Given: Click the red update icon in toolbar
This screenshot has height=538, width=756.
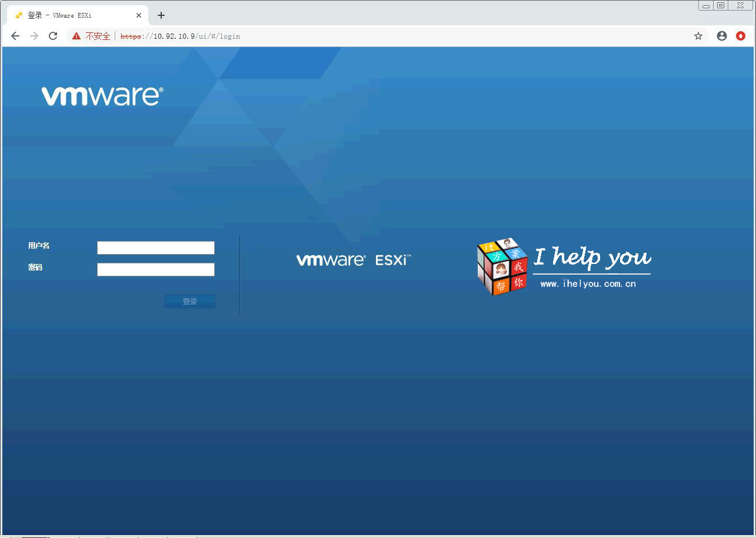Looking at the screenshot, I should pos(741,36).
